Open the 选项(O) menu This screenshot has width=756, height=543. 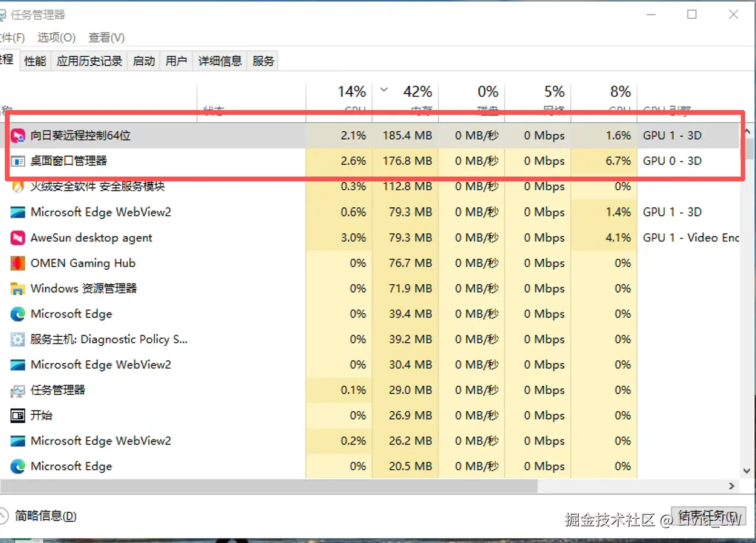(56, 37)
